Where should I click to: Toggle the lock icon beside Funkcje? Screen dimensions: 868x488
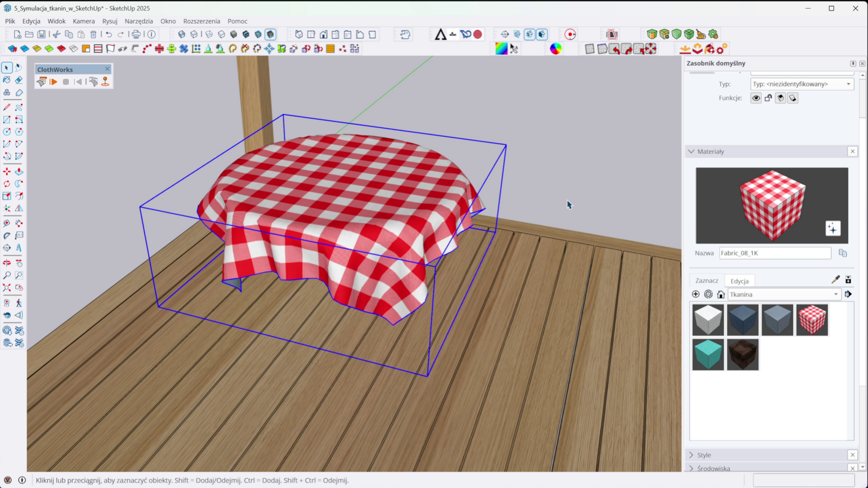[x=768, y=98]
